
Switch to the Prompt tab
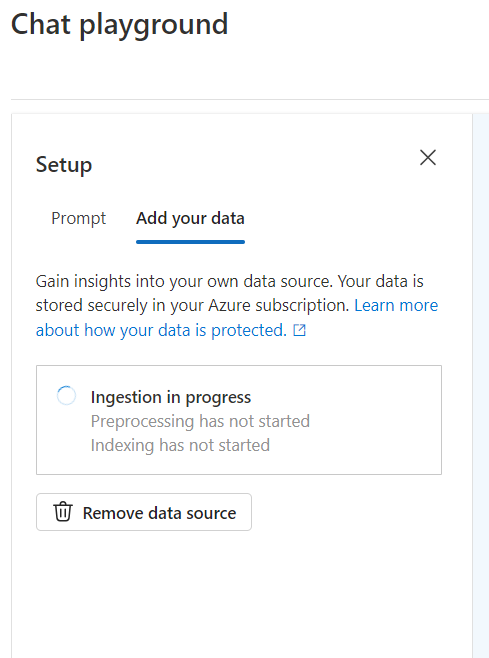point(78,219)
